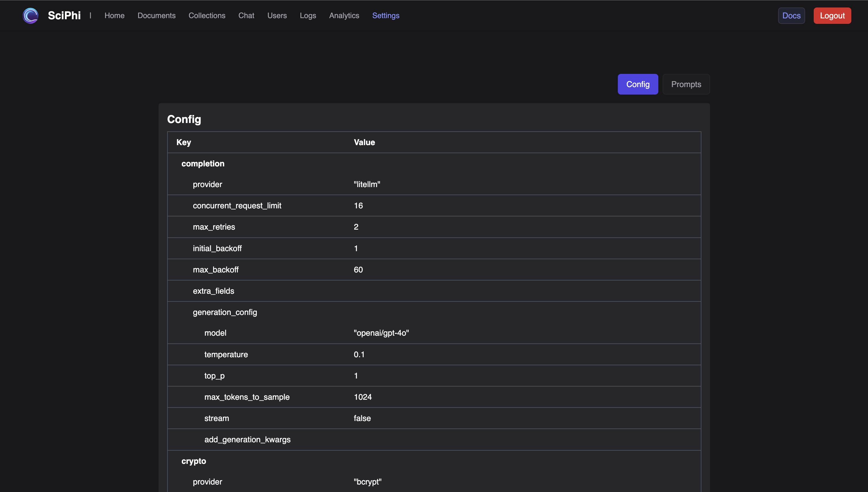This screenshot has width=868, height=492.
Task: Select the Settings nav item
Action: pyautogui.click(x=386, y=16)
